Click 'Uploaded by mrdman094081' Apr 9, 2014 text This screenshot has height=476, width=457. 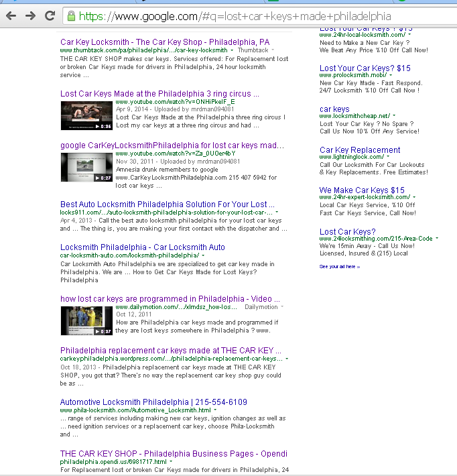tap(194, 109)
